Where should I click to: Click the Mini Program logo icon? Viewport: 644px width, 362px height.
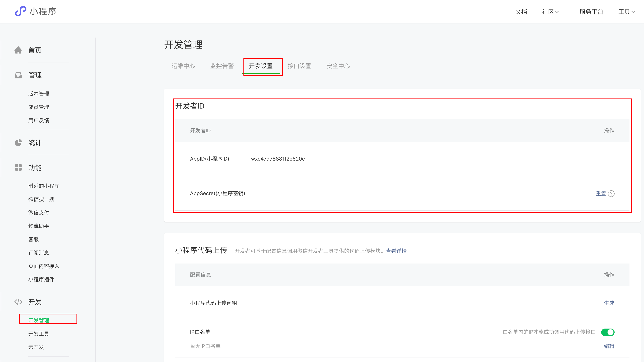20,11
